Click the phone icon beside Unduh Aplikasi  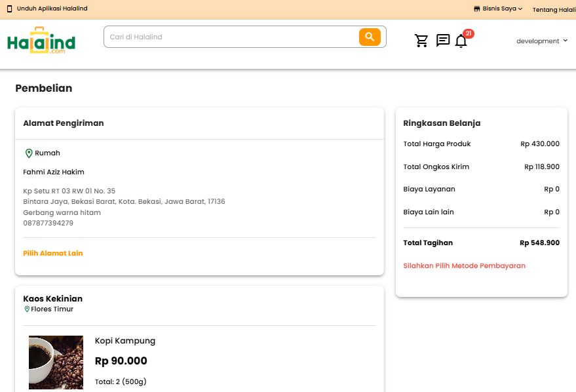[x=9, y=9]
